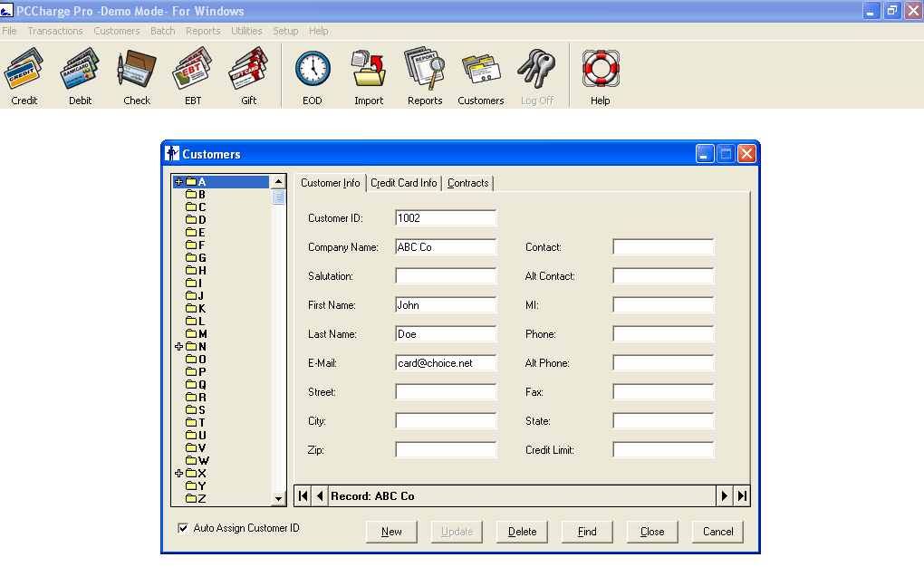Open the Batch menu

(163, 31)
